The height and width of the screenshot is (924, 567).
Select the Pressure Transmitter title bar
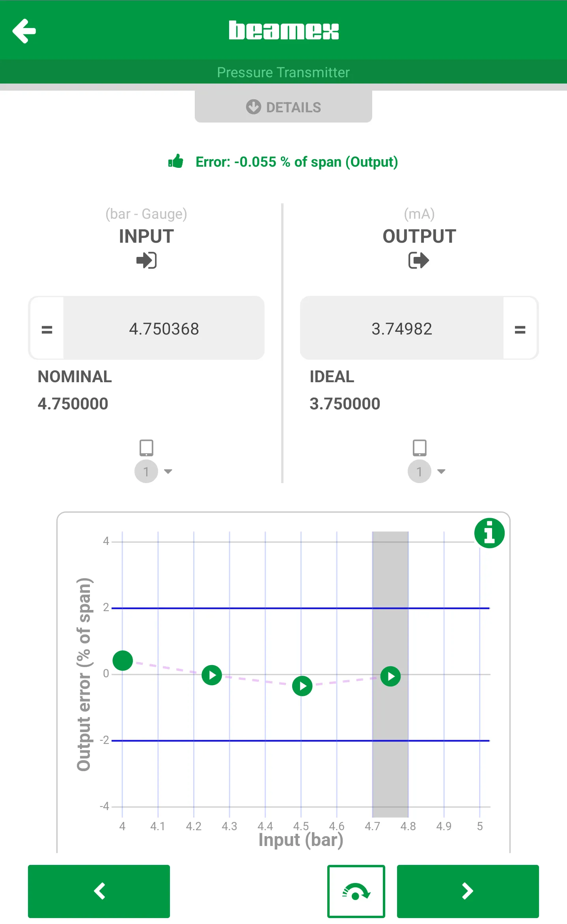[x=283, y=72]
